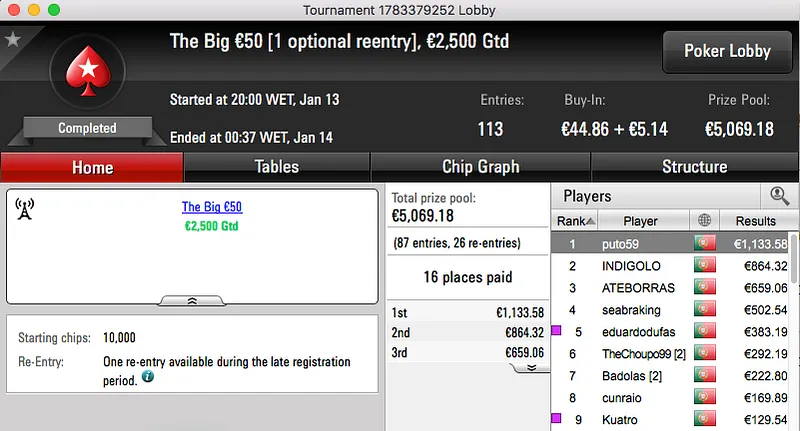The image size is (800, 431).
Task: Expand the prize payout list
Action: (x=531, y=367)
